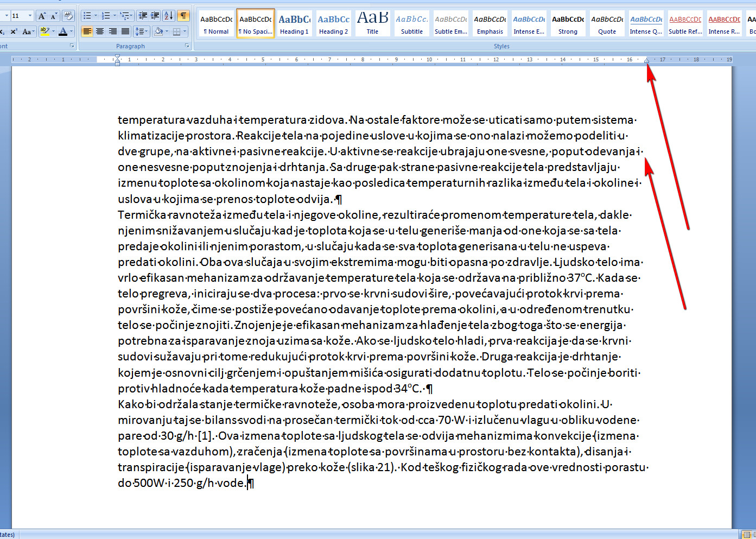Apply the yellow text highlight color
This screenshot has height=539, width=756.
pos(45,31)
